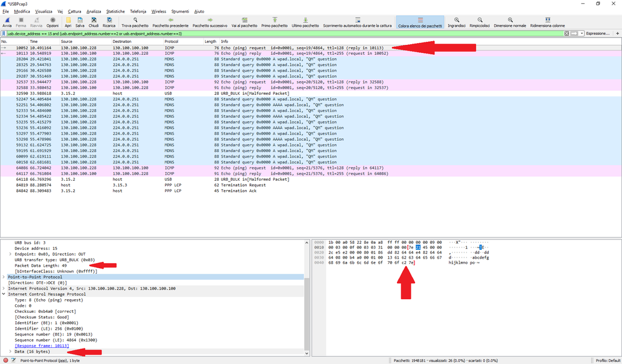Expand the Data (16 bytes) node
This screenshot has height=364, width=622.
point(11,352)
